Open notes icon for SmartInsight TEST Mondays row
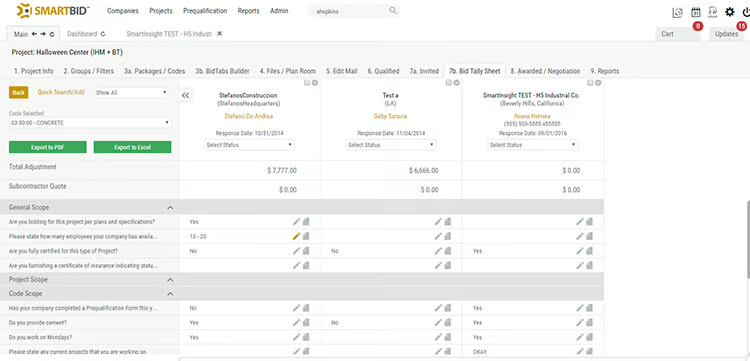 590,337
